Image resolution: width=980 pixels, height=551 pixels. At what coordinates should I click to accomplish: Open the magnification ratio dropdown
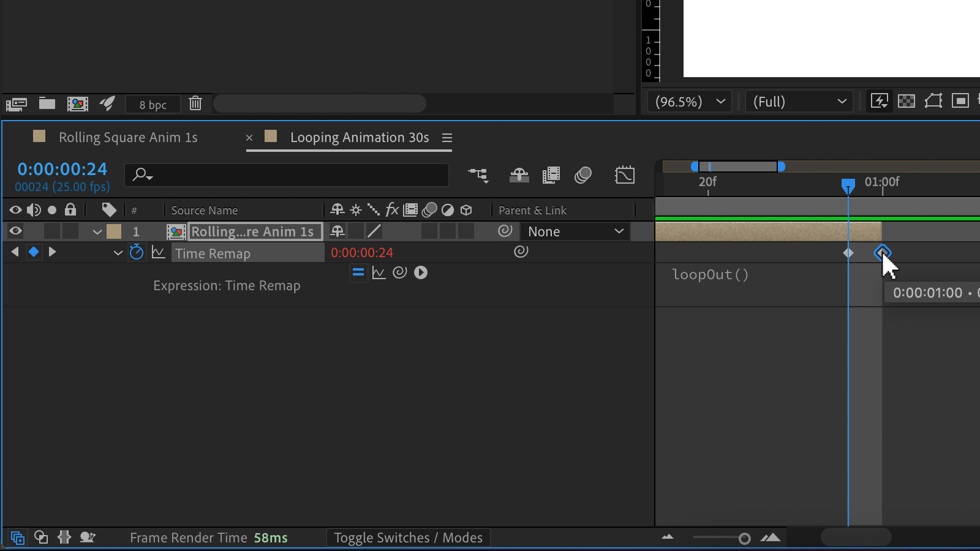pyautogui.click(x=688, y=101)
